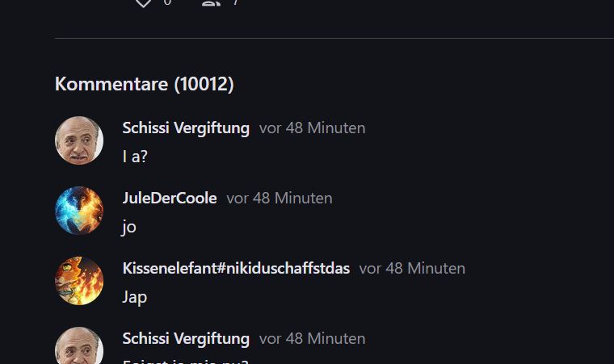
Task: Open the Kissenelefant#nikiduschaffstdas profile name
Action: click(x=236, y=268)
